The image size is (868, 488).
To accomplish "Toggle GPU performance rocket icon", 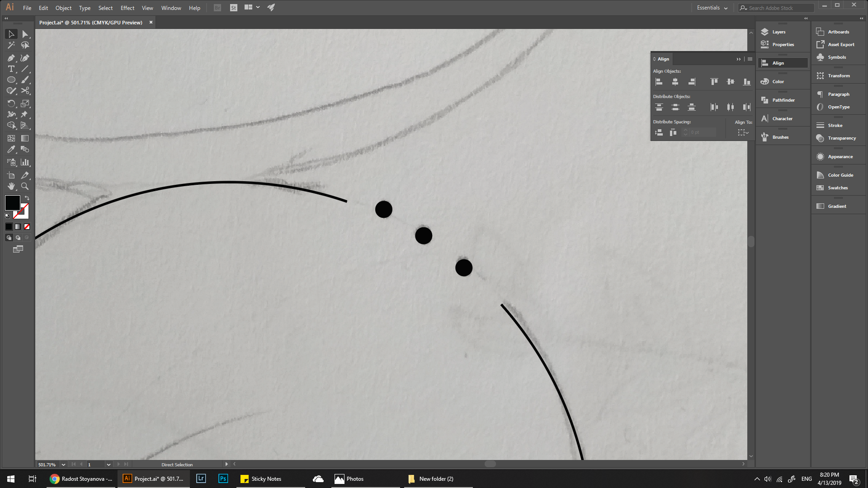I will pos(271,8).
